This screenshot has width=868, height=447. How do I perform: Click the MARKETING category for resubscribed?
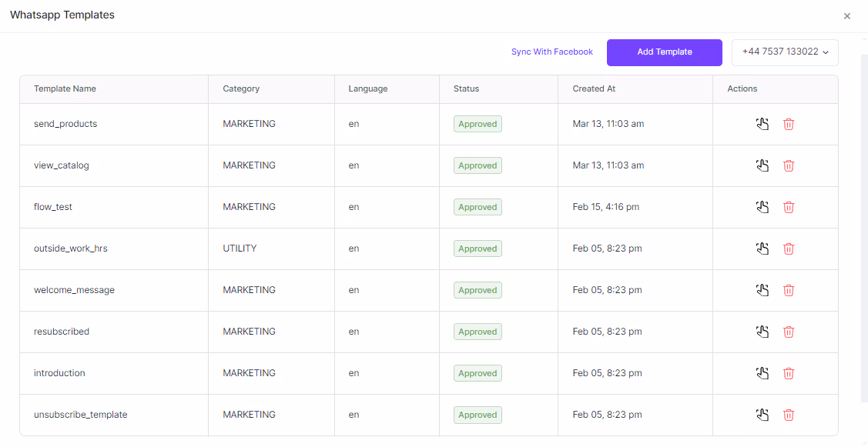click(249, 332)
